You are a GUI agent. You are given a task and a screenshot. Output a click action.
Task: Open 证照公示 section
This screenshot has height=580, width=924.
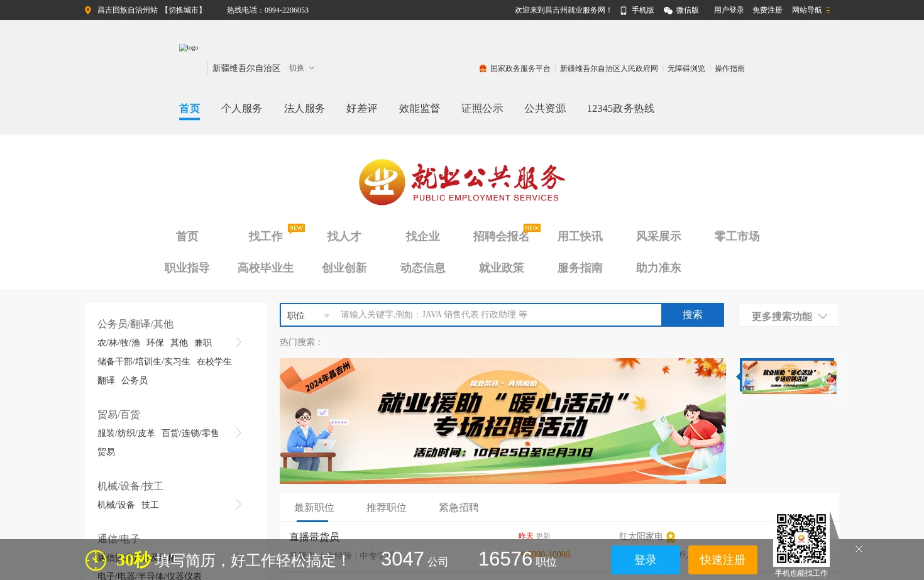[482, 109]
